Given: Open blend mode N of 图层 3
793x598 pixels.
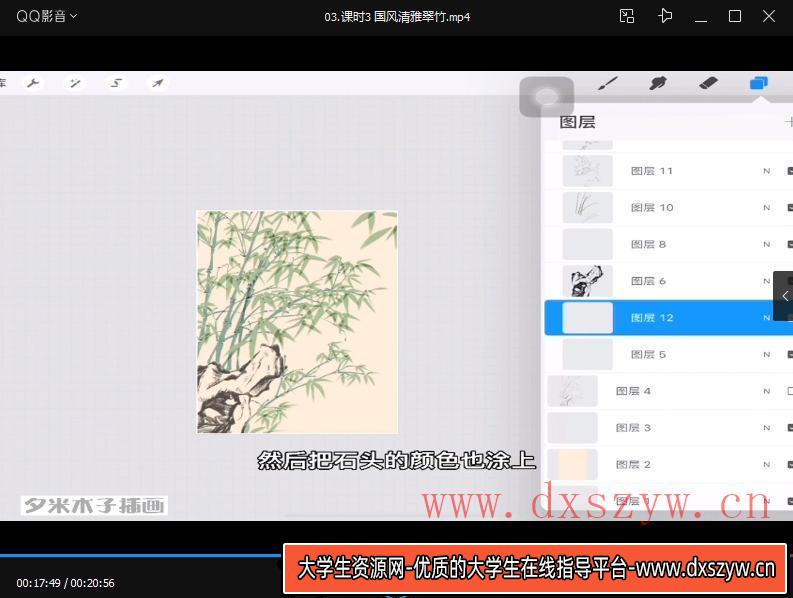Looking at the screenshot, I should pos(767,428).
